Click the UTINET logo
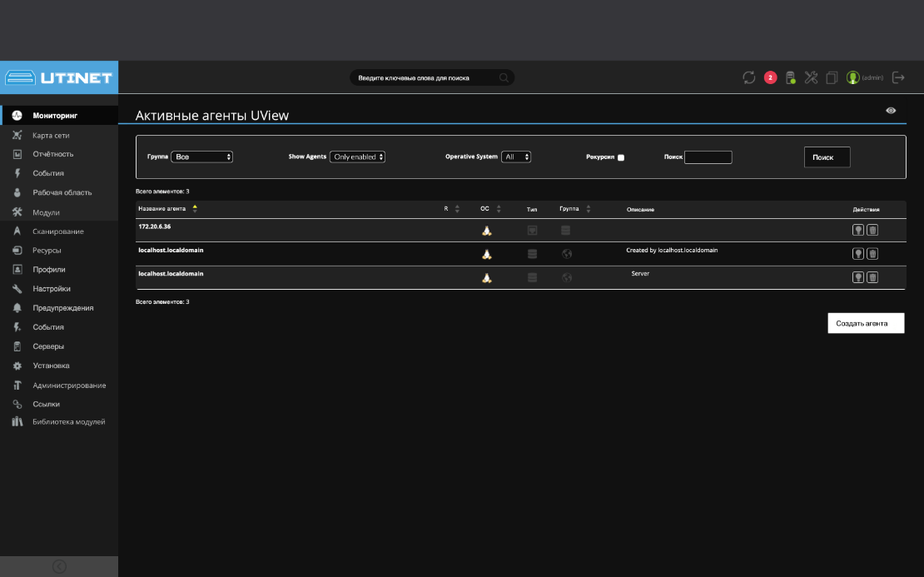The width and height of the screenshot is (924, 577). point(59,77)
